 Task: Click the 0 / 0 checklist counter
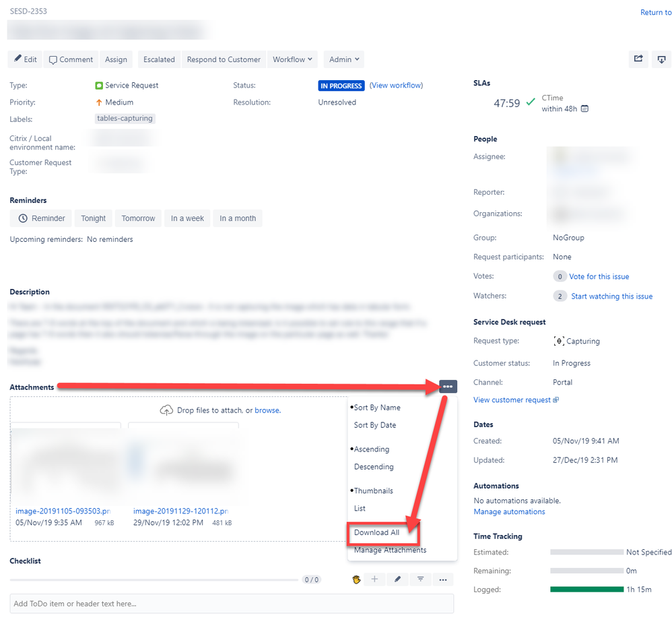(312, 580)
